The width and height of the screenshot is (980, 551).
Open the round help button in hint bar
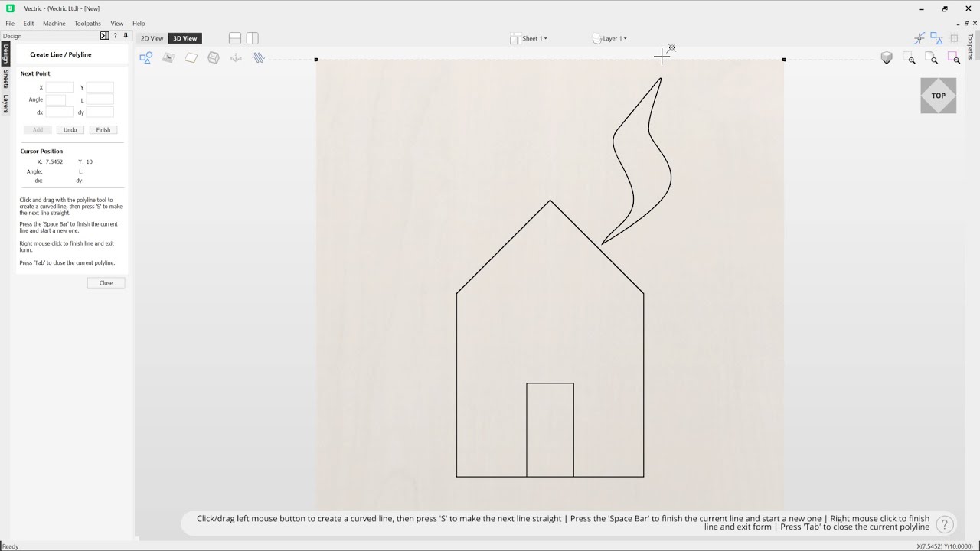tap(945, 524)
